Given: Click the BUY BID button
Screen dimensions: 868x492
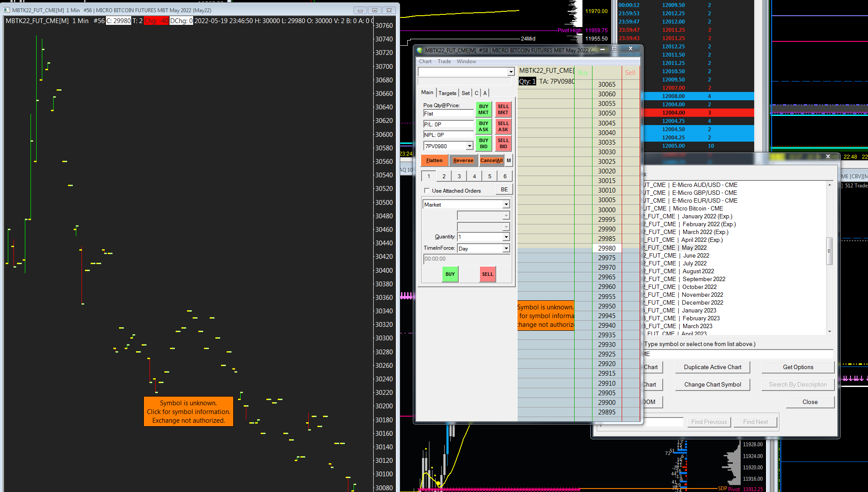Looking at the screenshot, I should [x=483, y=143].
